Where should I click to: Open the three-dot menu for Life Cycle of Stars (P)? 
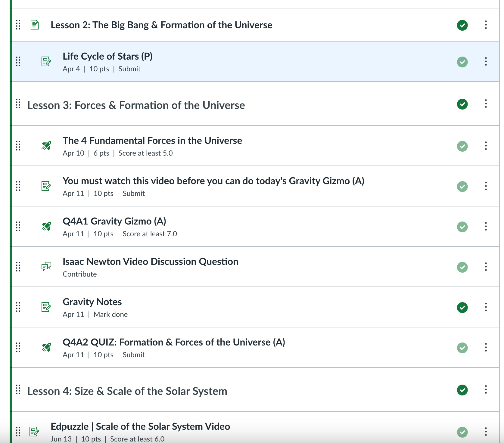tap(486, 61)
